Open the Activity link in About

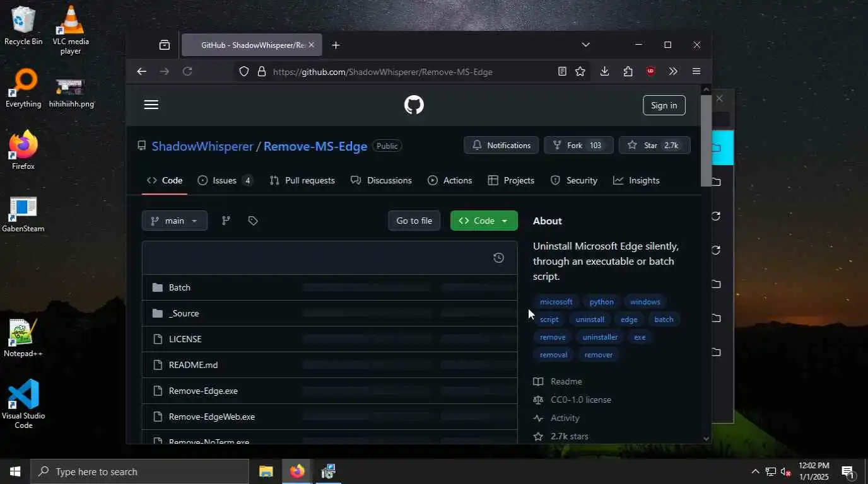tap(565, 418)
